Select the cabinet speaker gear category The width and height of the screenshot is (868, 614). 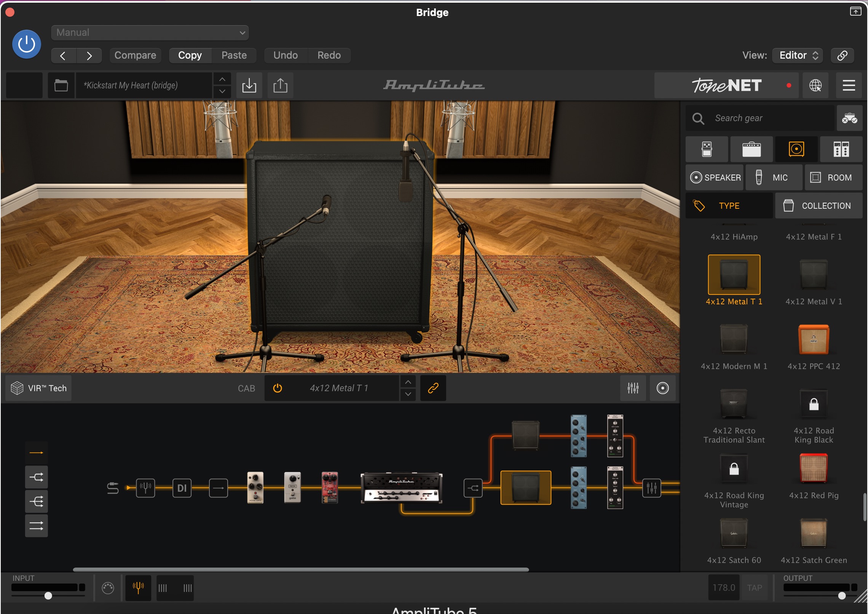(796, 149)
